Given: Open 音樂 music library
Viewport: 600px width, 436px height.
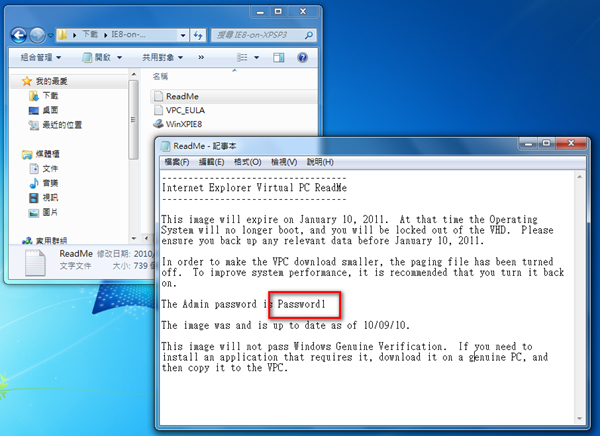Looking at the screenshot, I should (50, 183).
